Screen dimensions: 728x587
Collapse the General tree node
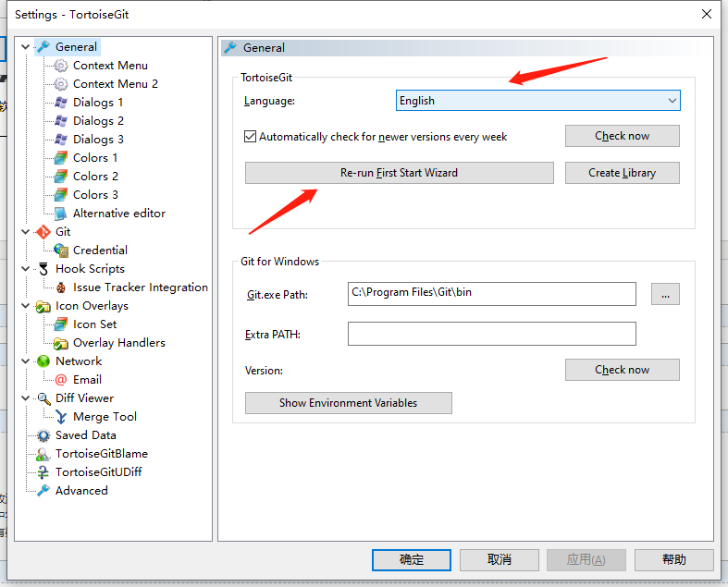[x=26, y=47]
